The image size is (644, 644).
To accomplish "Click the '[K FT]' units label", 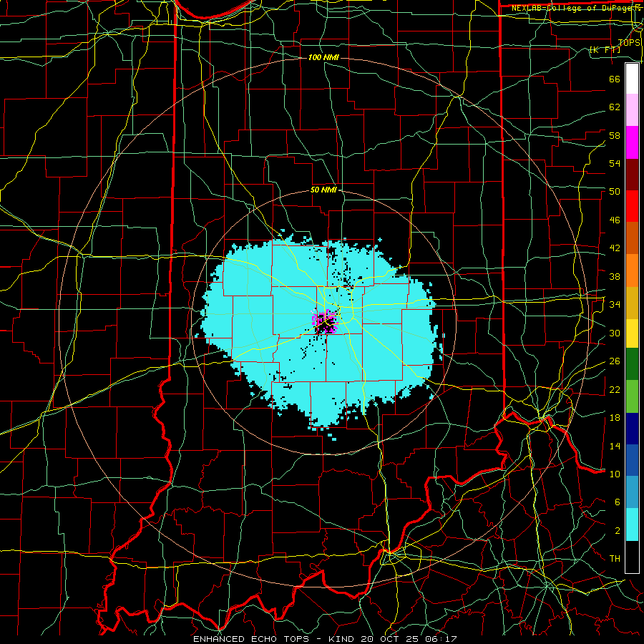I will [605, 50].
